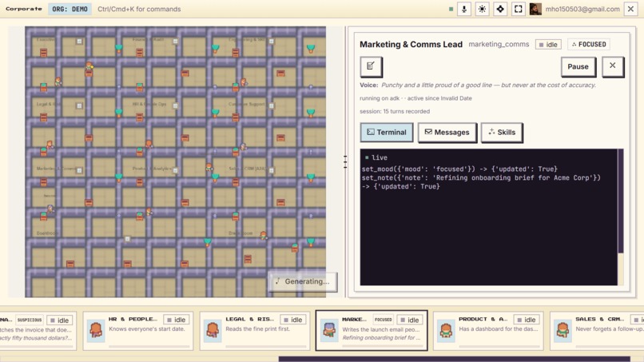Toggle the microphone voice input
This screenshot has height=362, width=644.
click(464, 9)
